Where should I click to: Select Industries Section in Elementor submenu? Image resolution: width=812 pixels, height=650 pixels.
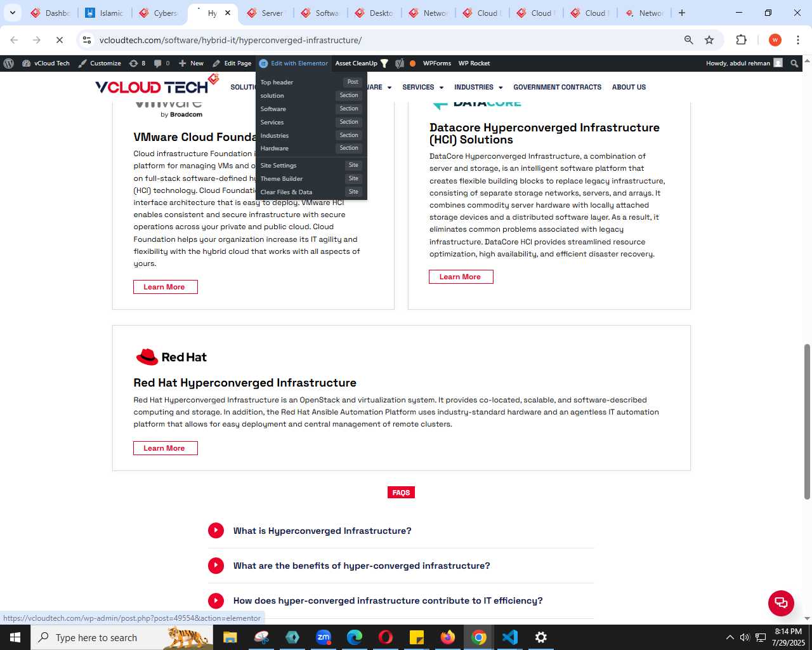coord(311,135)
